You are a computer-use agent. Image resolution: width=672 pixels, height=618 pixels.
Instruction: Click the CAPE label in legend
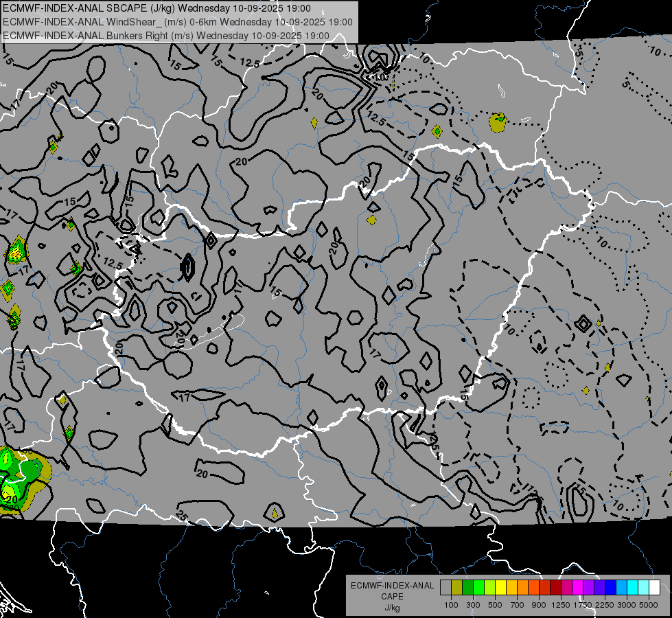392,597
